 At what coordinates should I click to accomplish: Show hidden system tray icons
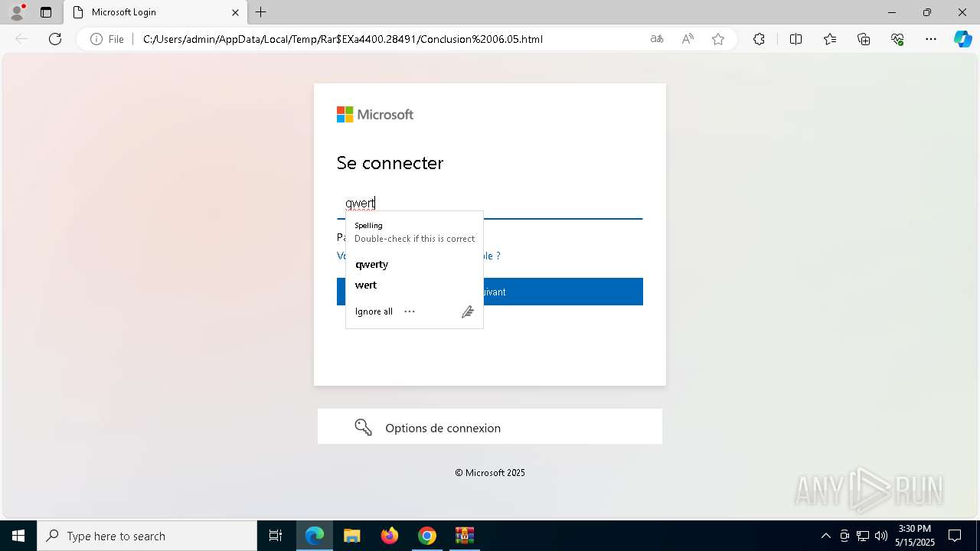[825, 536]
